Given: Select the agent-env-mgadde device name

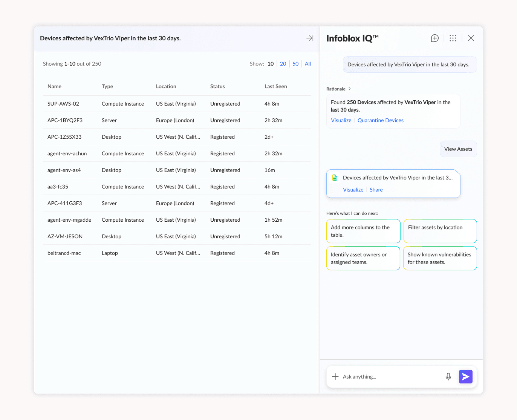Looking at the screenshot, I should (x=69, y=220).
